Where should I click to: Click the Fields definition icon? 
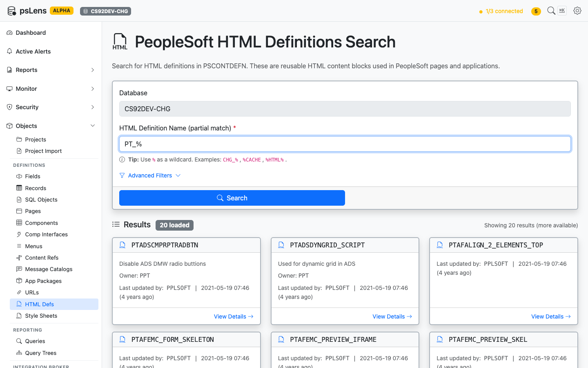(19, 176)
